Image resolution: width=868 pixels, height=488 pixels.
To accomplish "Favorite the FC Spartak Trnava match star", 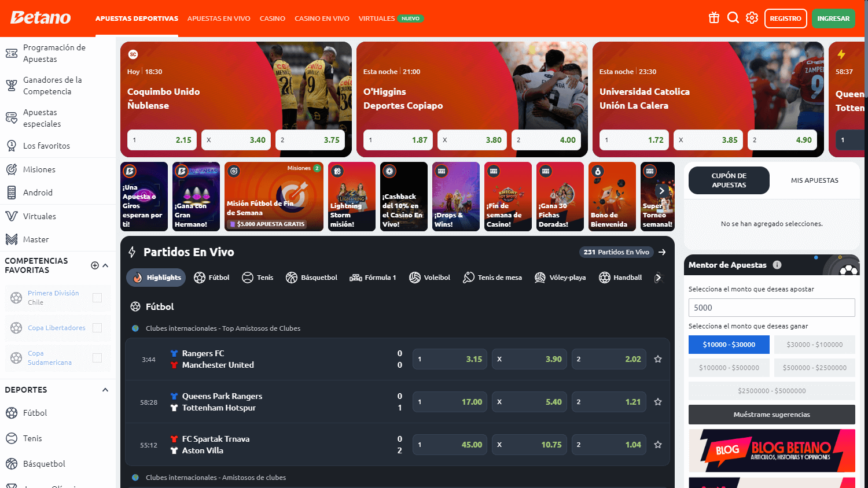I will 658,445.
